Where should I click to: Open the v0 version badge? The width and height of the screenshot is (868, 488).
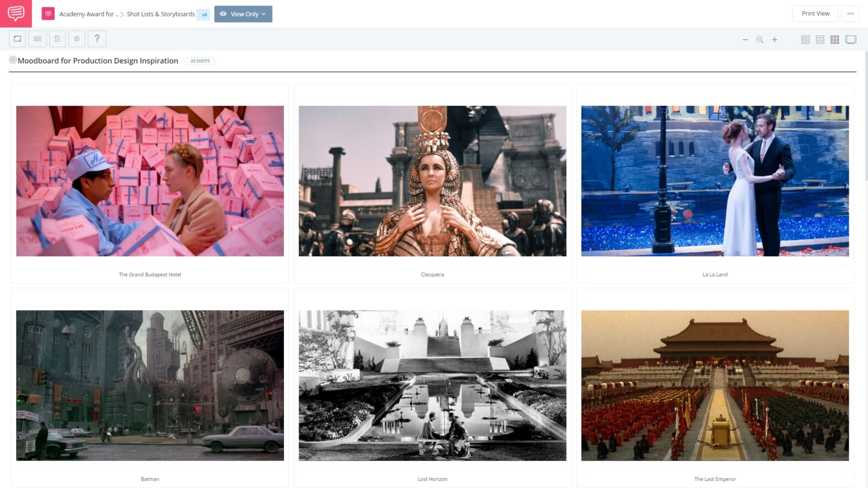point(204,14)
